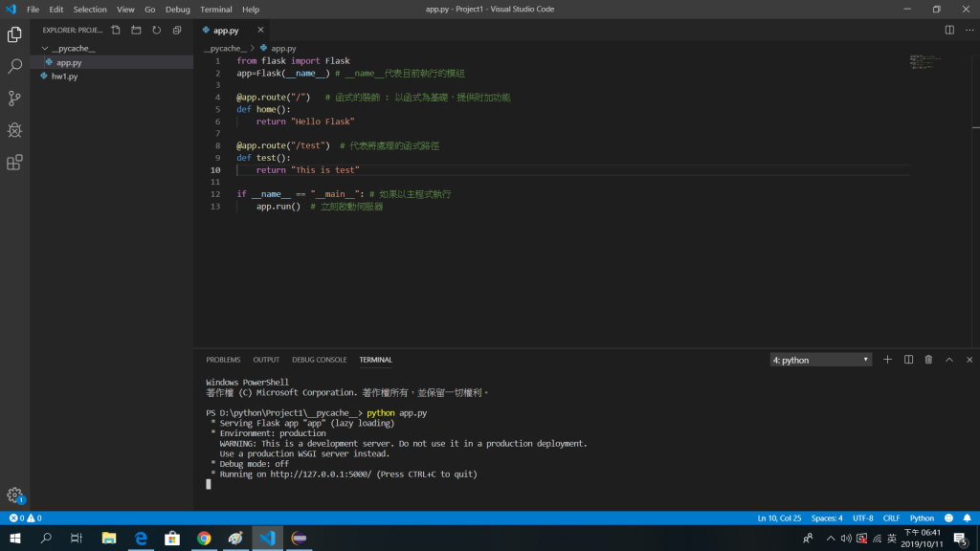
Task: Open Microsoft Store from taskbar
Action: coord(172,538)
